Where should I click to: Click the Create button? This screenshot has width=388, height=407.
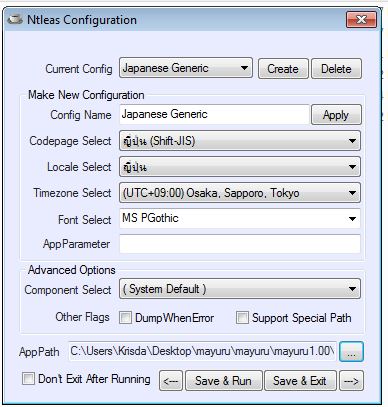click(283, 69)
